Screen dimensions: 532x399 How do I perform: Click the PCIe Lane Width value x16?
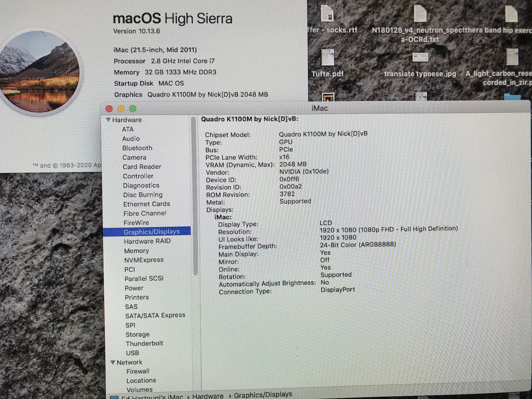point(284,157)
